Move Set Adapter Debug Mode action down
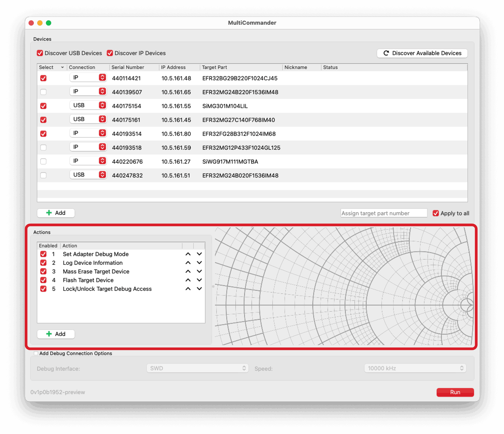 [199, 254]
